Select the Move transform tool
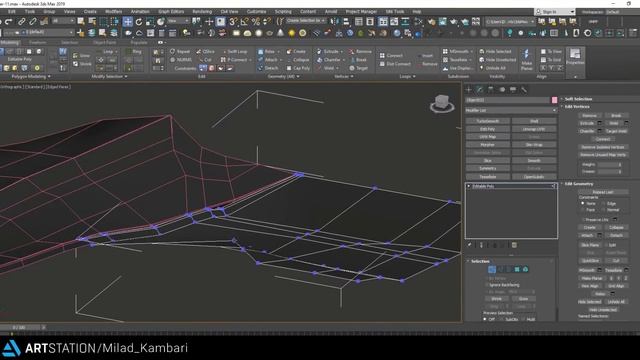 pos(128,22)
